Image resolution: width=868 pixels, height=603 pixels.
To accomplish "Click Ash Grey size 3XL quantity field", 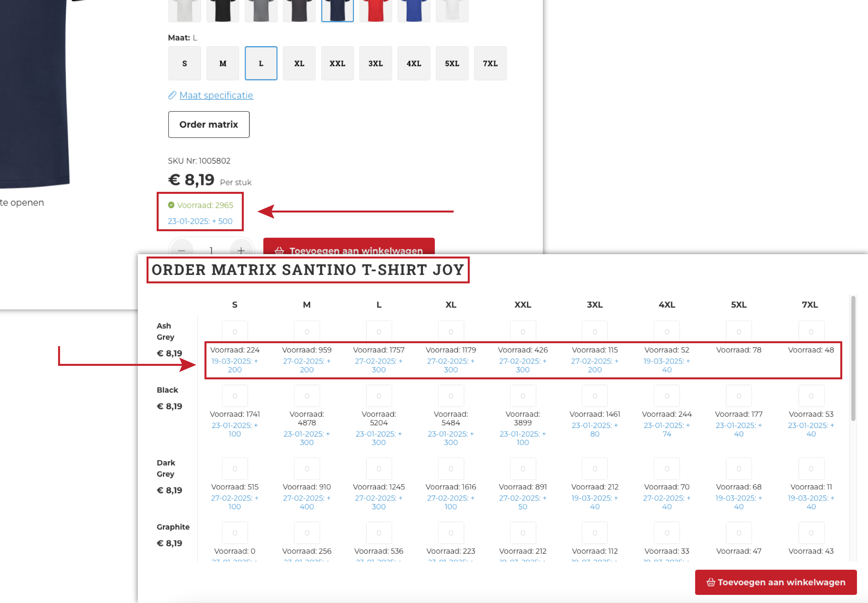I will (595, 331).
